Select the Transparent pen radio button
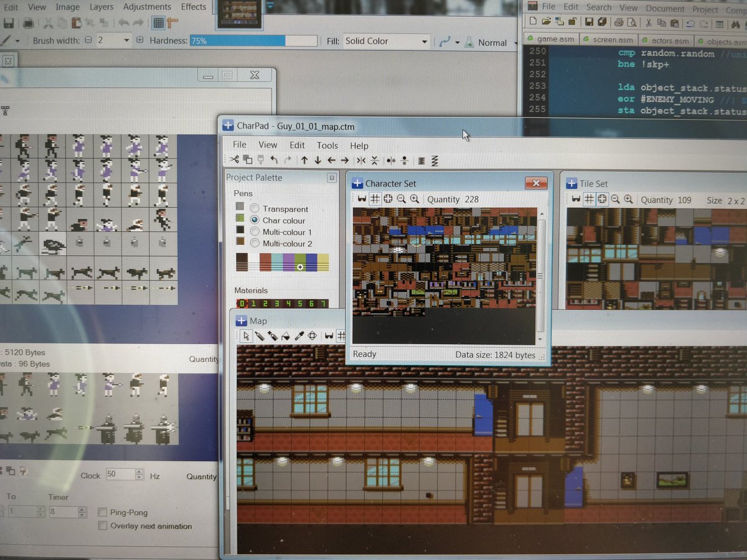The image size is (747, 560). [255, 208]
